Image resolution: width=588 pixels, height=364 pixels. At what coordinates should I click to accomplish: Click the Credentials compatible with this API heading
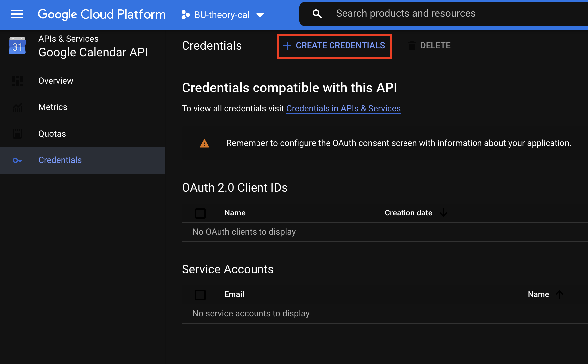pos(289,88)
